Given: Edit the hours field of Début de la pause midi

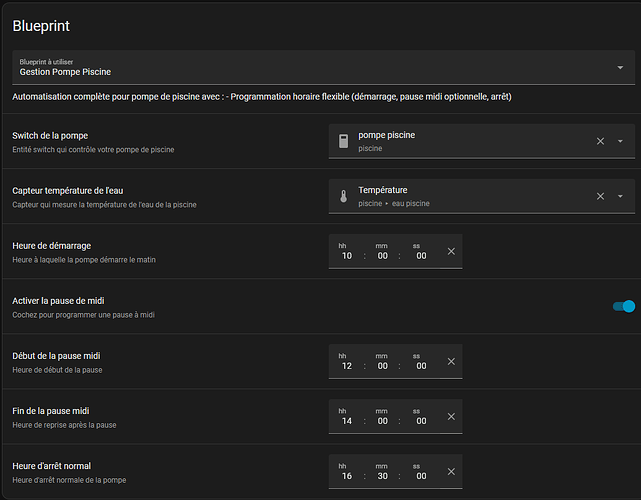Looking at the screenshot, I should [346, 366].
